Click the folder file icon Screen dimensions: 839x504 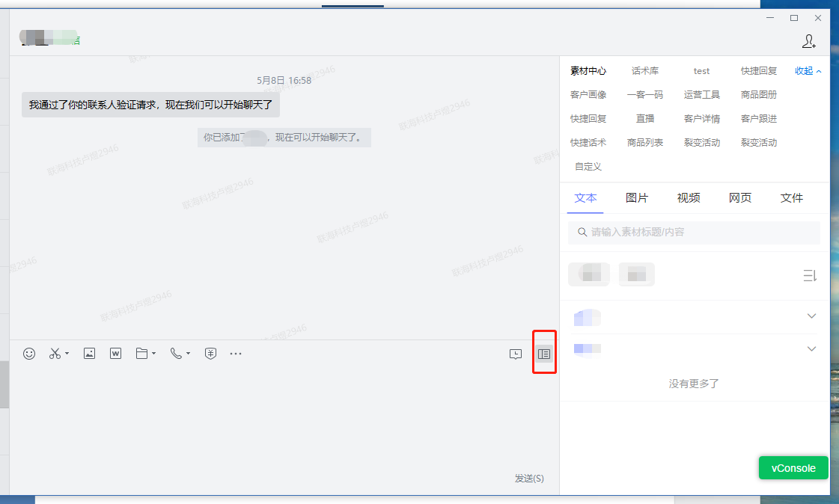pyautogui.click(x=141, y=354)
